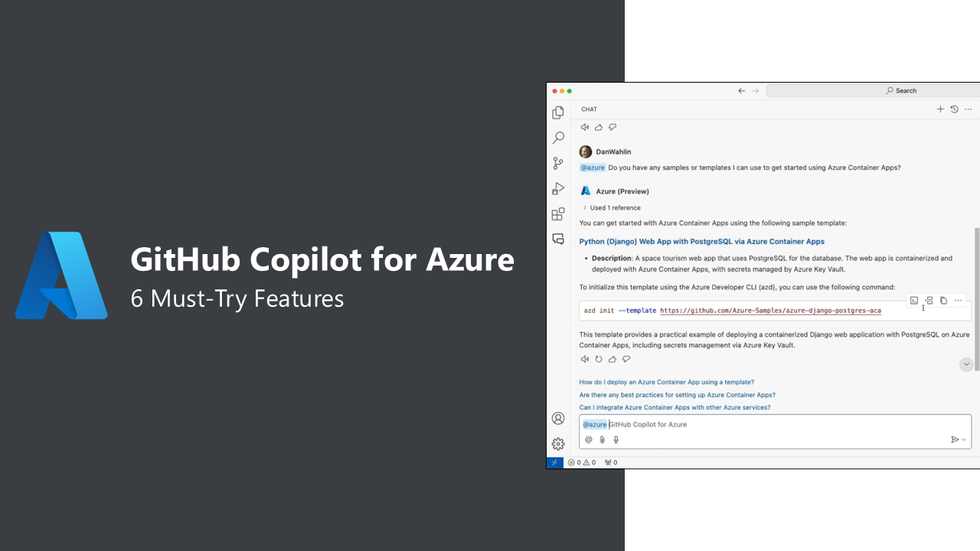Click the '6 Must-Try Features' subtitle
The image size is (980, 551).
point(237,298)
